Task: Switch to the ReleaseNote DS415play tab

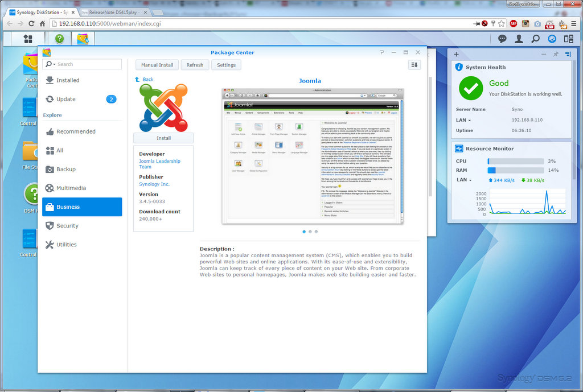Action: click(x=114, y=13)
